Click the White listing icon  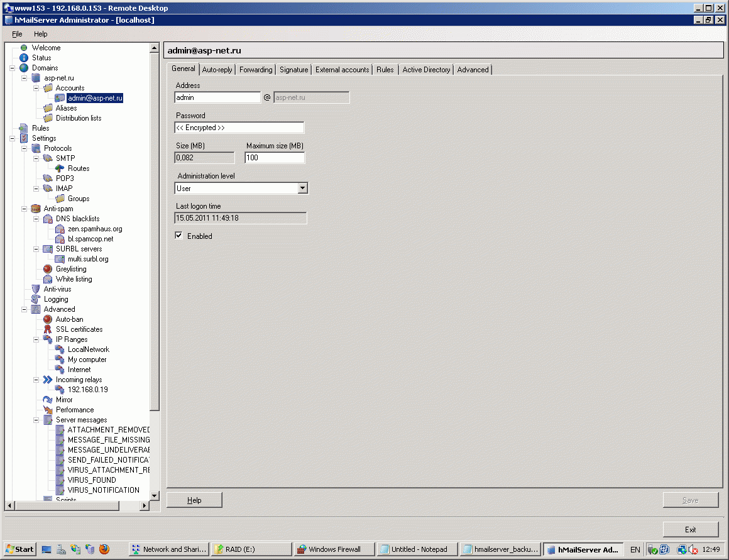click(x=47, y=279)
